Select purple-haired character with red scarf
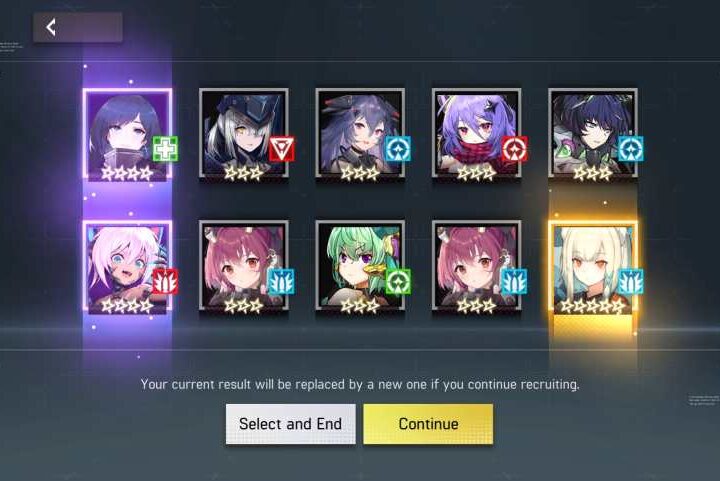720x481 pixels. (x=476, y=134)
